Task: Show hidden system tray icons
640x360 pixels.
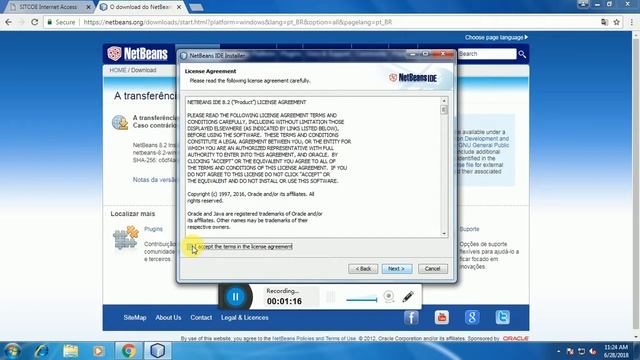Action: (558, 351)
